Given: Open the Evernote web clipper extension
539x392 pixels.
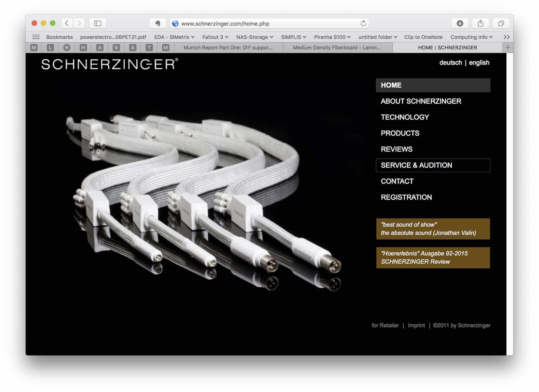Looking at the screenshot, I should click(x=158, y=23).
